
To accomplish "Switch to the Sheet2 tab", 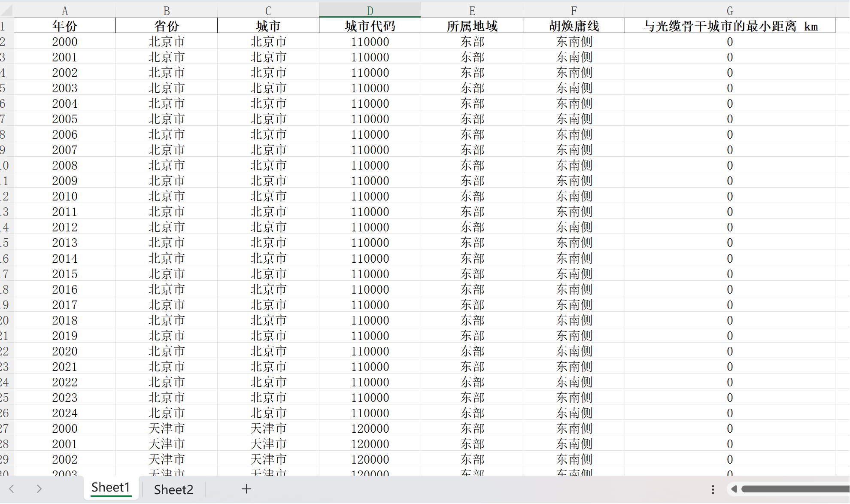I will tap(173, 489).
